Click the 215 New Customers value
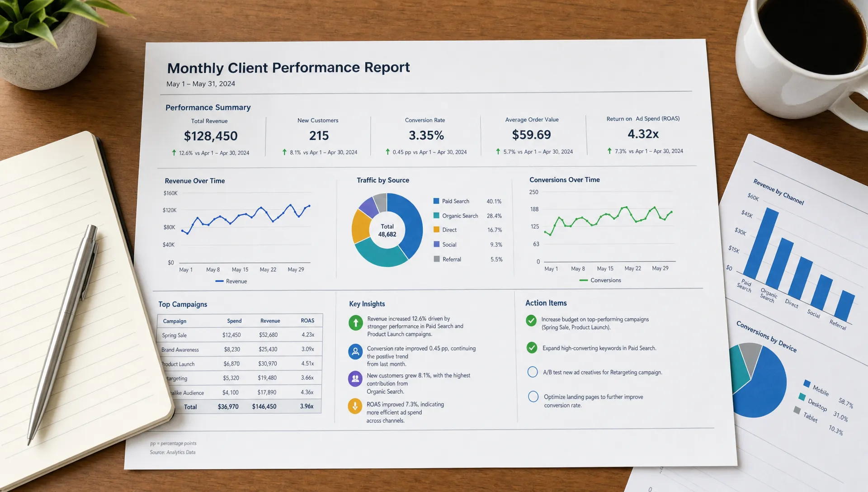The width and height of the screenshot is (868, 492). (x=319, y=135)
